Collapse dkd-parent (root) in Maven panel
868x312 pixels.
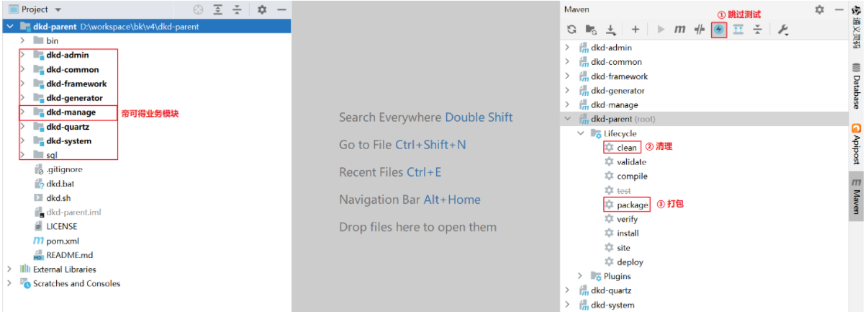567,119
